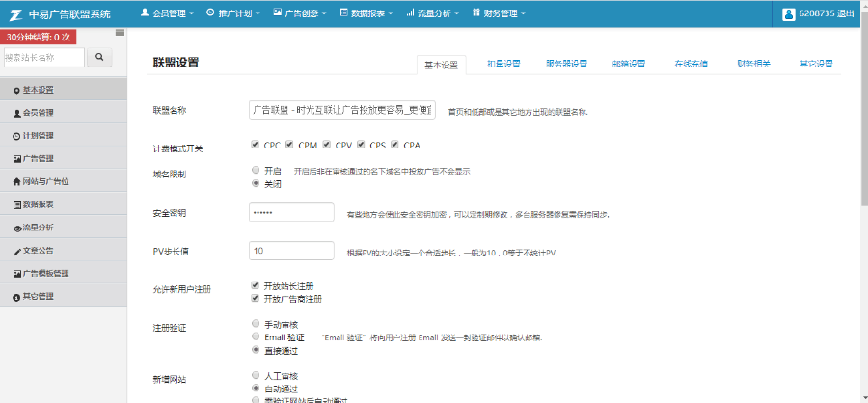This screenshot has width=868, height=403.
Task: Click the info icon next to 其它管理
Action: (16, 297)
